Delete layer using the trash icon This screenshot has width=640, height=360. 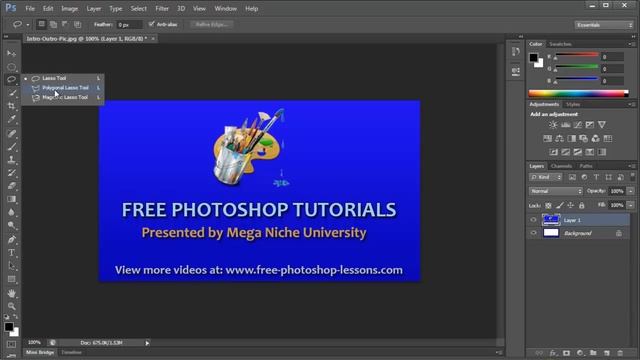620,353
